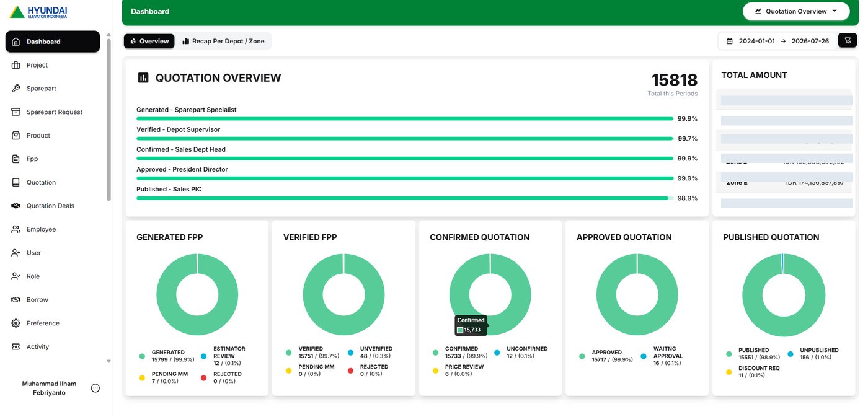Click the chart icon in Quotation Overview dropdown
Viewport: 868px width, 417px height.
click(x=758, y=11)
